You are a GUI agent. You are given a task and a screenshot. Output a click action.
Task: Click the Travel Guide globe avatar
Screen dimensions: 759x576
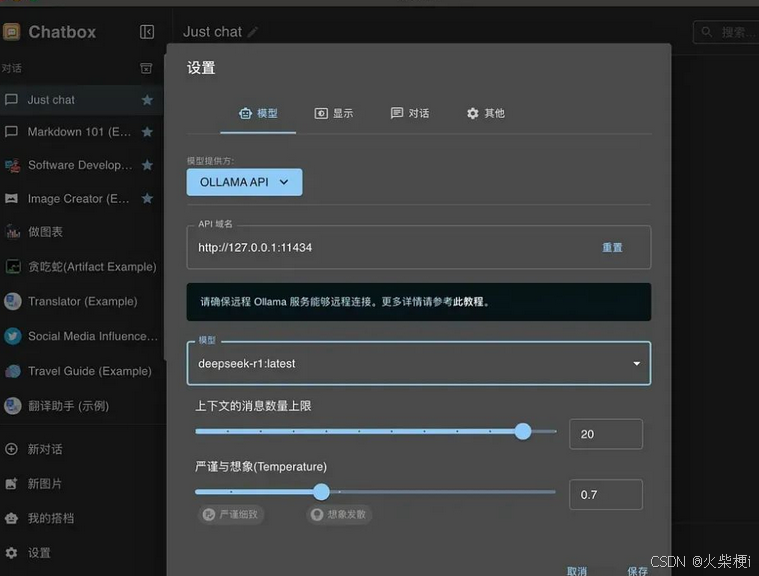(13, 371)
